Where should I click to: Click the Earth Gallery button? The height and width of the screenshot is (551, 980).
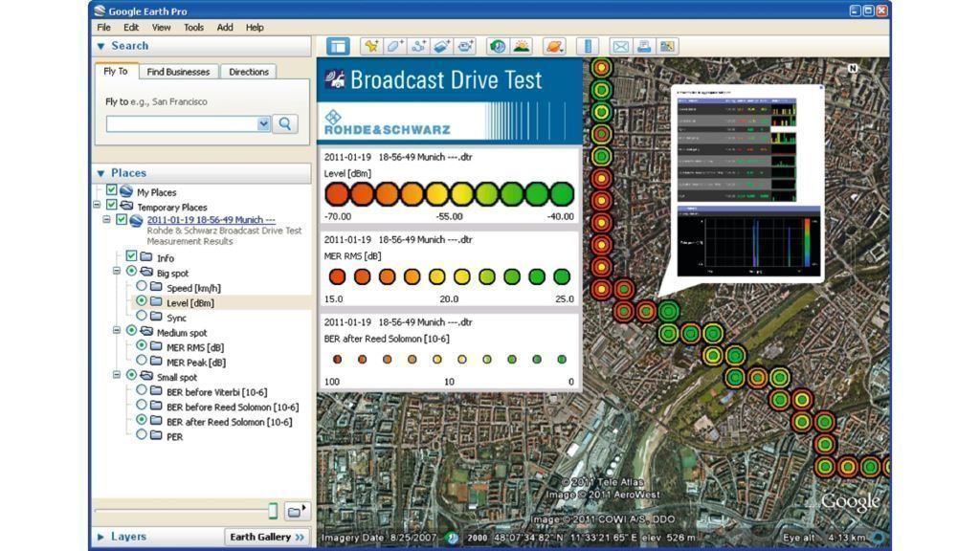tap(267, 537)
